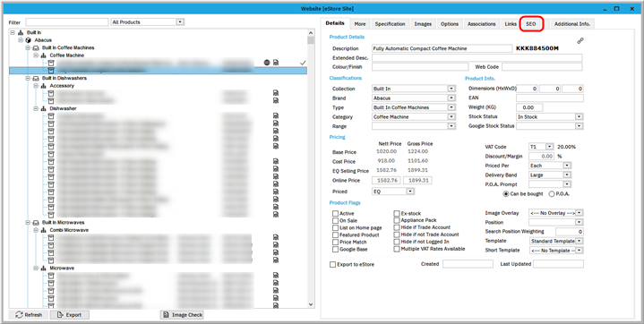The height and width of the screenshot is (324, 644).
Task: Expand the Type dropdown
Action: pyautogui.click(x=451, y=107)
